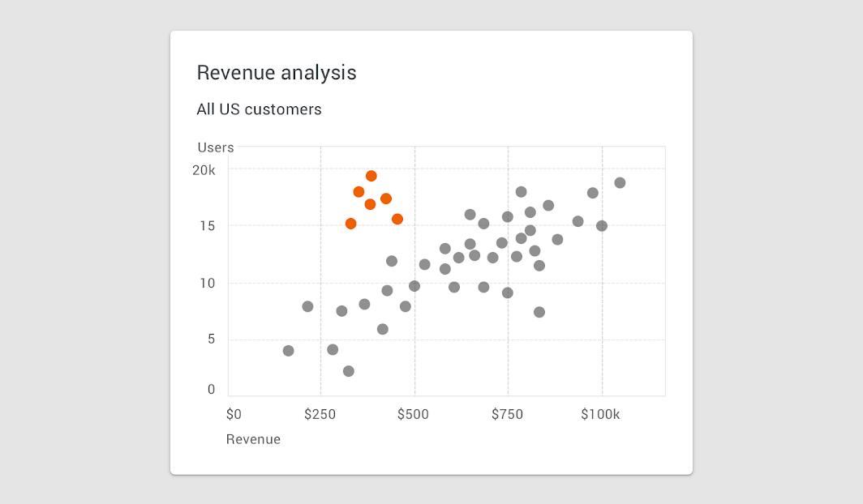The width and height of the screenshot is (863, 504).
Task: Click the Revenue axis label
Action: [253, 439]
